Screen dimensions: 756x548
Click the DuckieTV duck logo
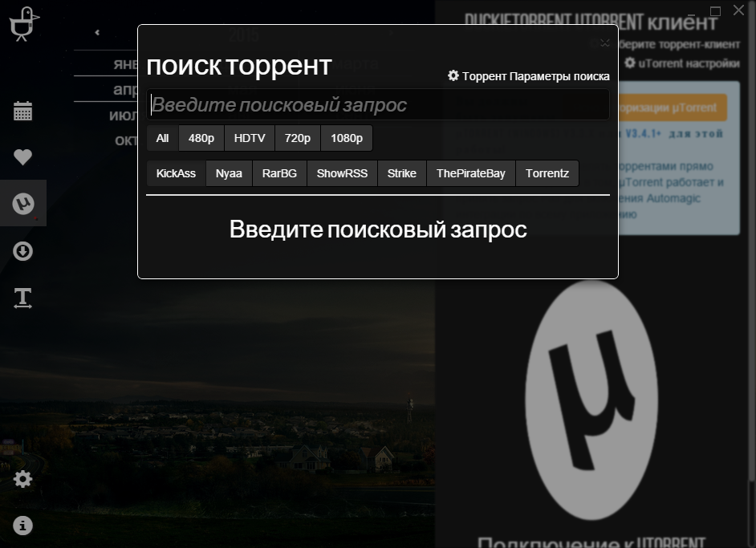[x=24, y=23]
